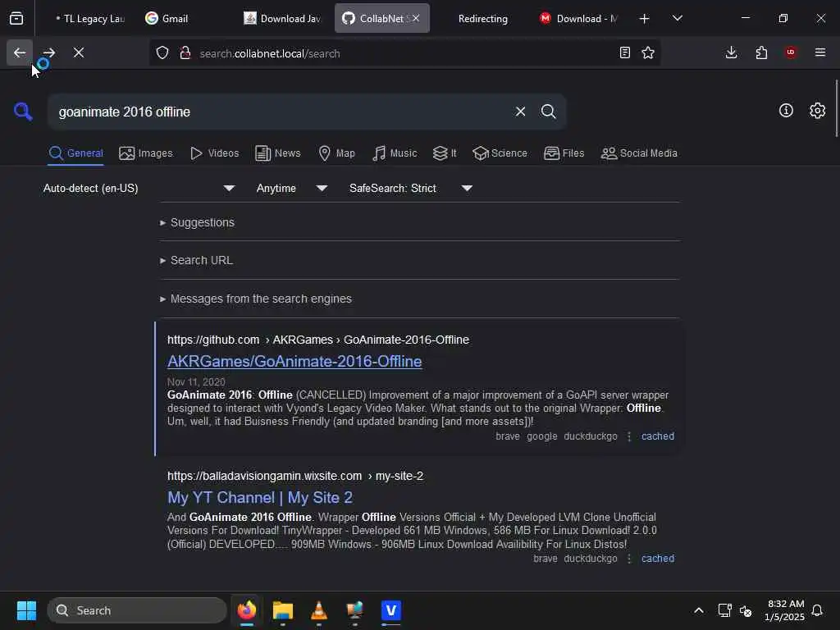Select the Social Media category
840x630 pixels.
point(638,153)
